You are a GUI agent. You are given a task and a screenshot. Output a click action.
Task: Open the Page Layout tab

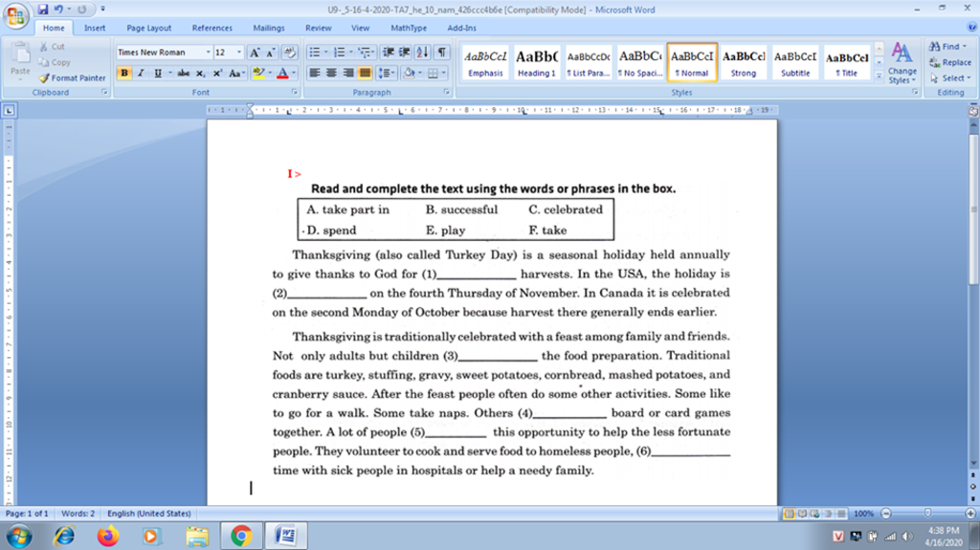coord(148,28)
